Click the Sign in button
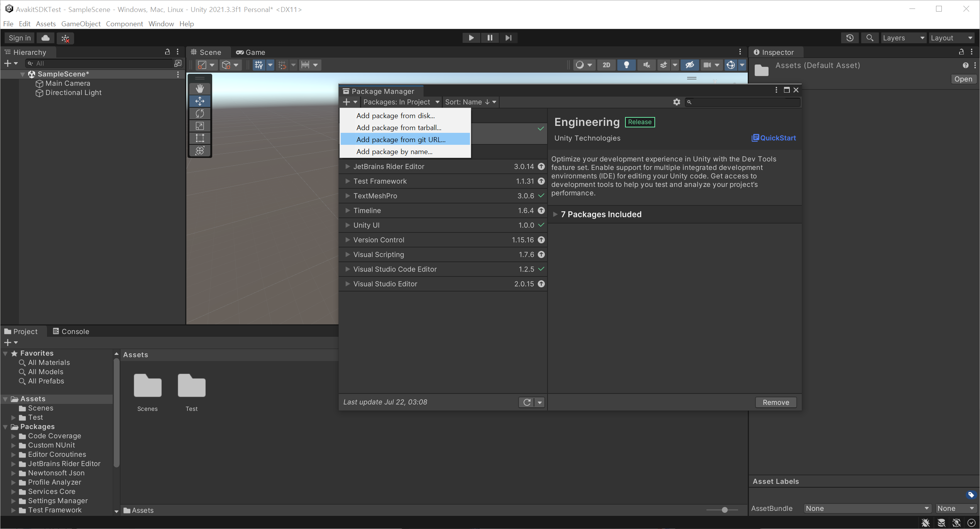Screen dimensions: 980x529 [x=20, y=38]
